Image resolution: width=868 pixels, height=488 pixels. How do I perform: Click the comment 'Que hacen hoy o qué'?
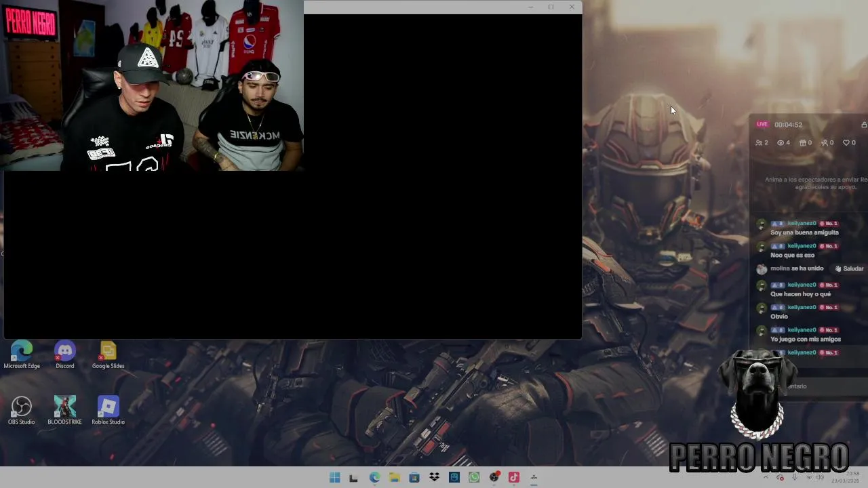(800, 294)
